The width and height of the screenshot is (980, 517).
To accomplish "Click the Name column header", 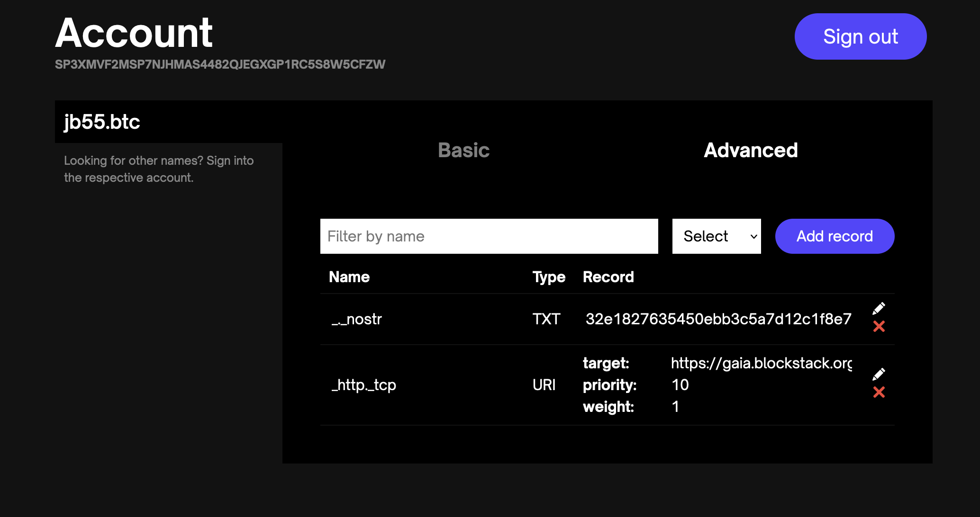I will pos(349,277).
